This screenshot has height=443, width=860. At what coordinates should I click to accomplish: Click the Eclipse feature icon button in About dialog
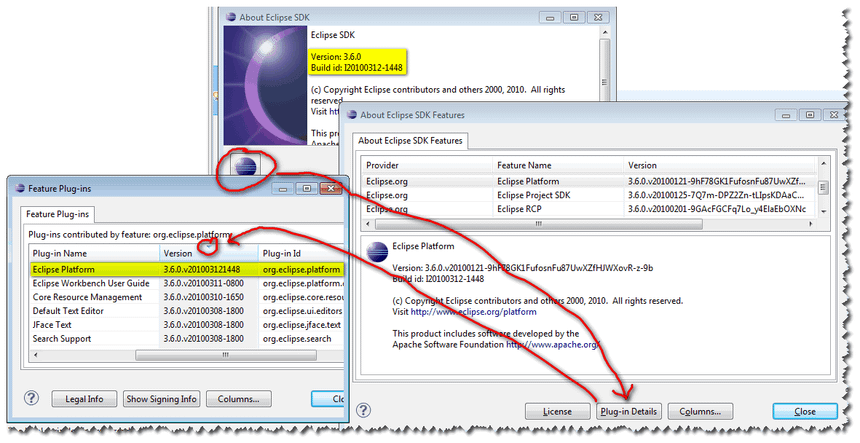243,165
